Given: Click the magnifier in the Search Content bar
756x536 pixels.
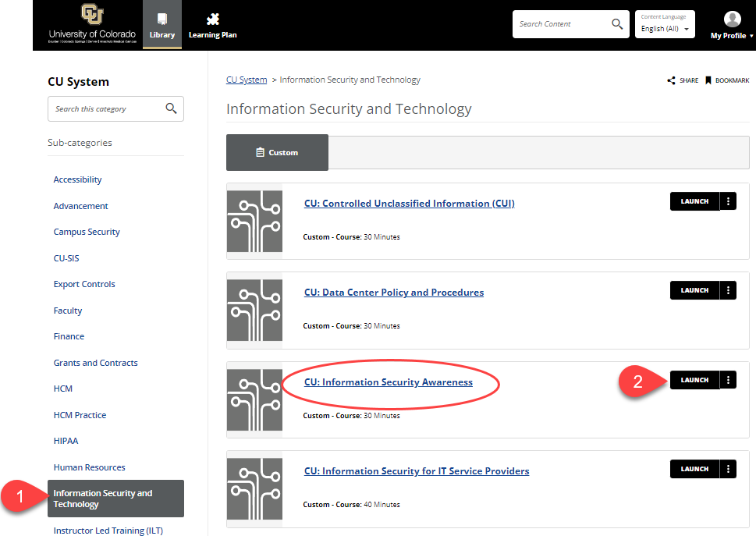Looking at the screenshot, I should click(616, 24).
